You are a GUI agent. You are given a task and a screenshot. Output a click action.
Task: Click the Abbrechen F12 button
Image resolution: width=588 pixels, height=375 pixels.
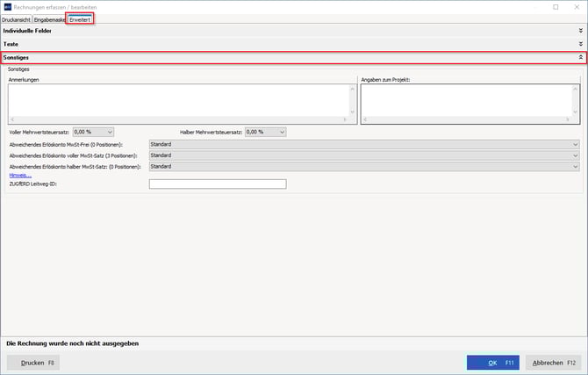(x=554, y=362)
